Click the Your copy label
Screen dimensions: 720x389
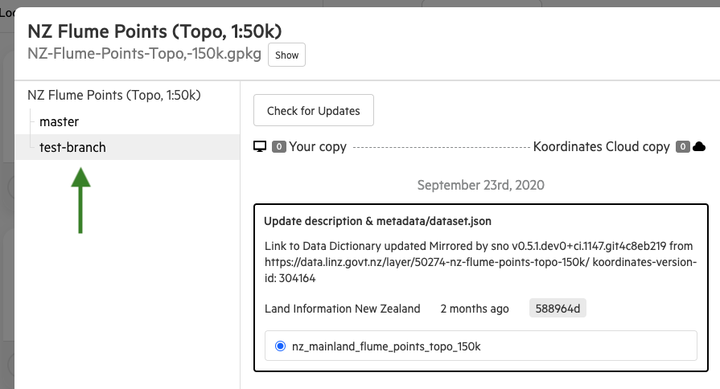(318, 147)
